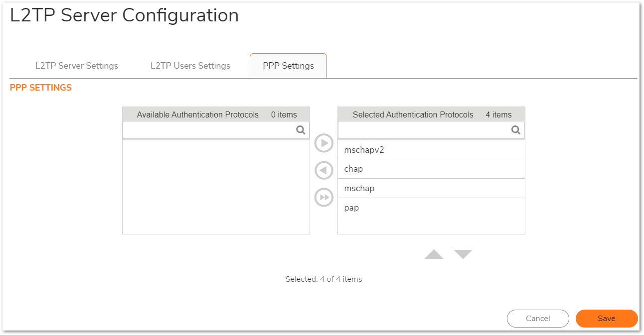Open the L2TP Users Settings tab

[190, 66]
